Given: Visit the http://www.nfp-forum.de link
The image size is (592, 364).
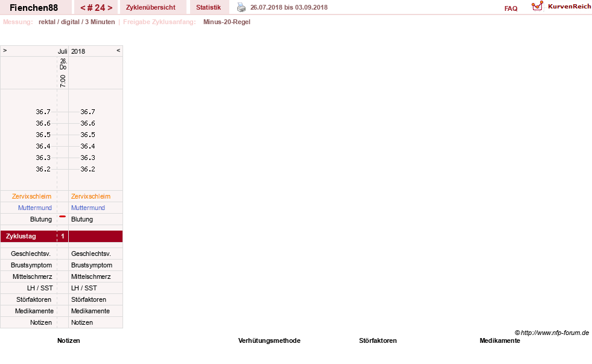Looking at the screenshot, I should (555, 333).
